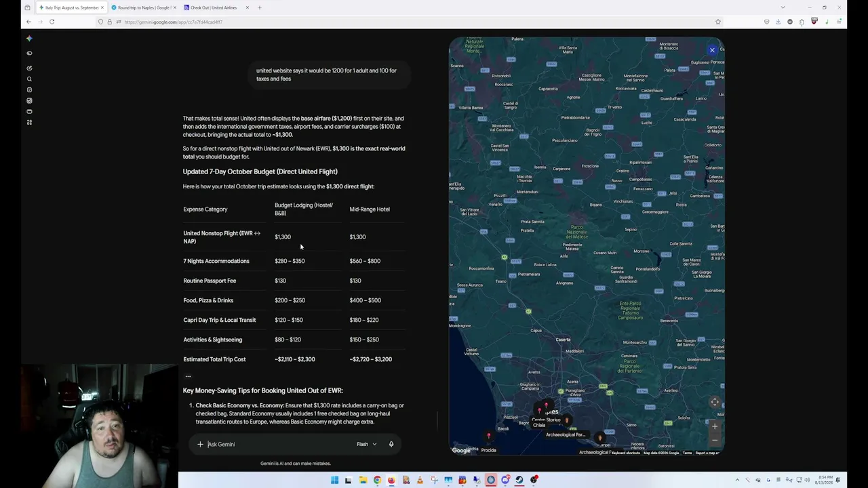The image size is (868, 488).
Task: Bookmark this page with the star
Action: [718, 22]
